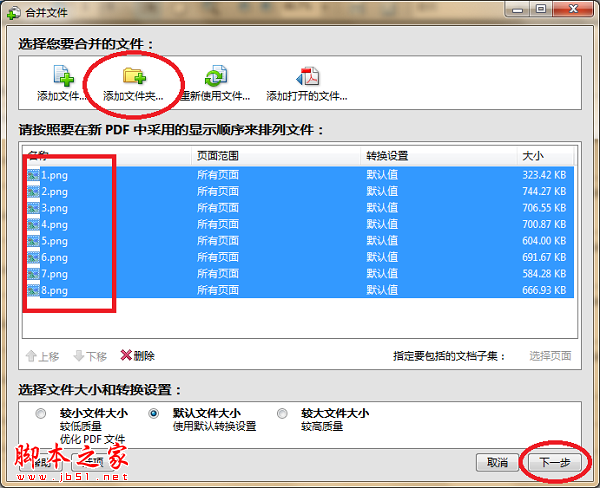
Task: Select the Smaller File Size (较小文件大小) radio
Action: [x=41, y=414]
